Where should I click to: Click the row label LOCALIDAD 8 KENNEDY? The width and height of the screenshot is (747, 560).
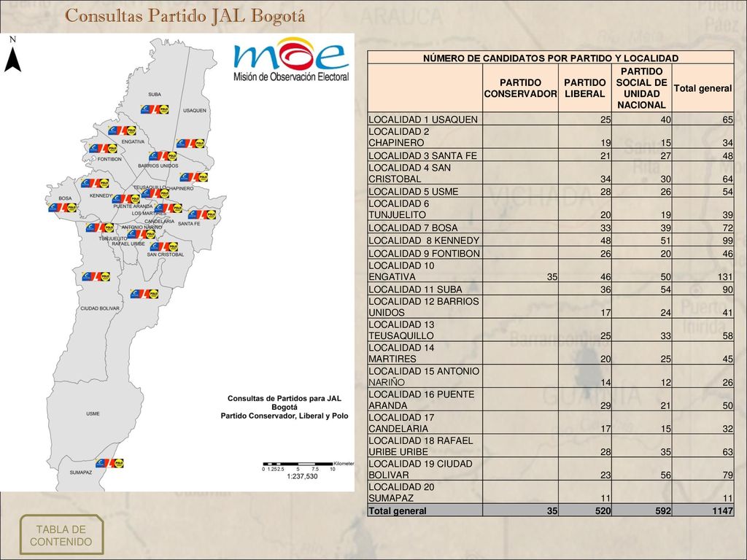(x=424, y=241)
